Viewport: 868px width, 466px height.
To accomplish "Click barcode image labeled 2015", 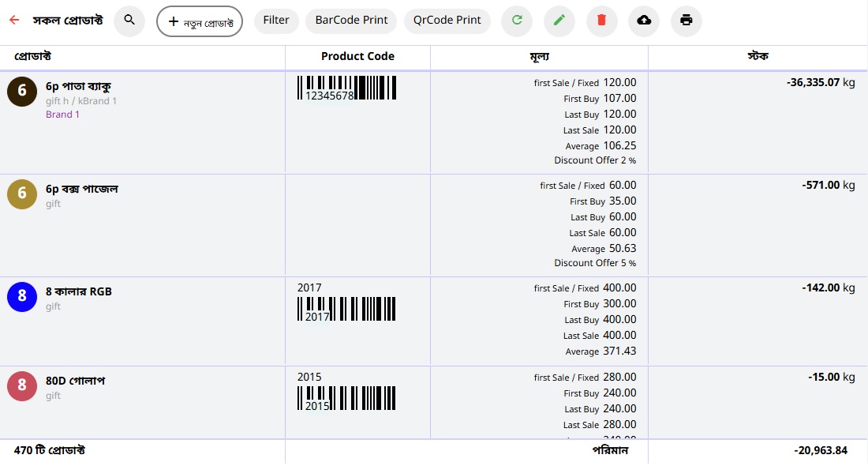I will 346,398.
